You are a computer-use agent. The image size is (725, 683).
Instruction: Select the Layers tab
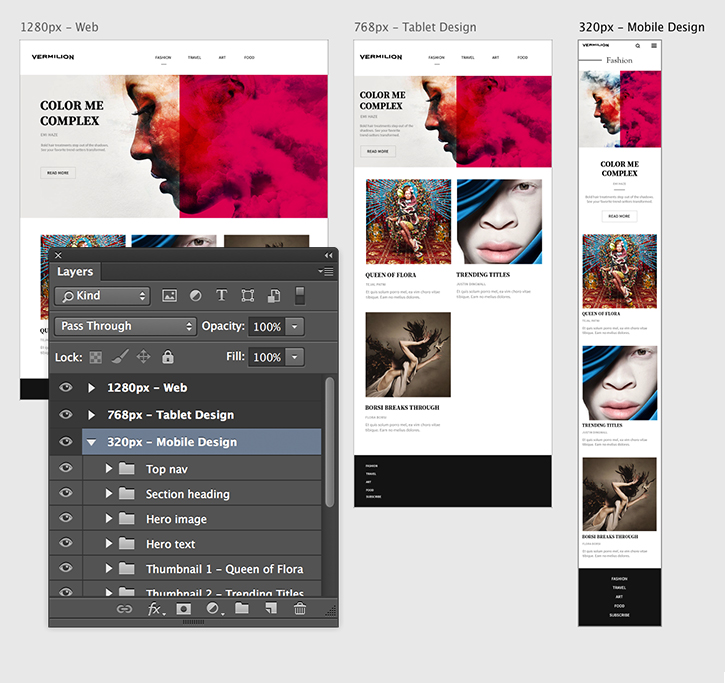click(75, 272)
